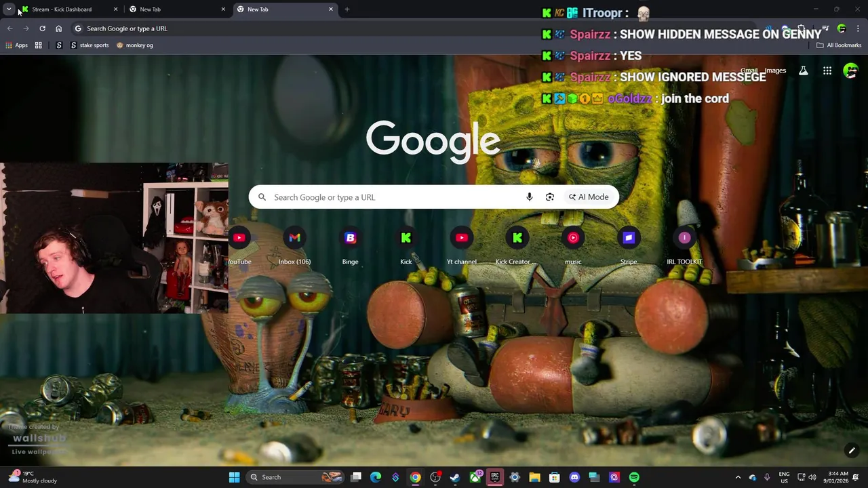Click the Windows taskbar Search box
Viewport: 868px width, 488px height.
point(295,477)
